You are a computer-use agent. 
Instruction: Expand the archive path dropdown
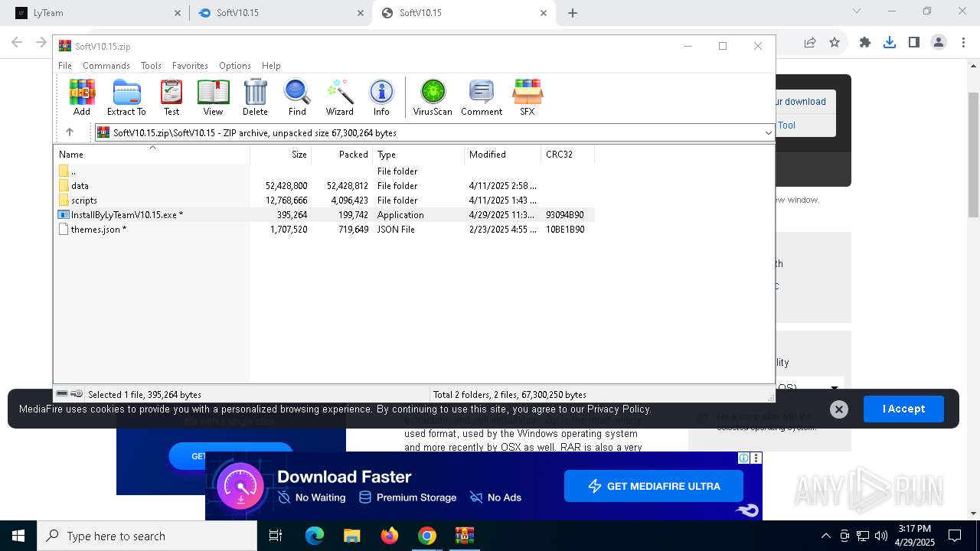(x=768, y=133)
